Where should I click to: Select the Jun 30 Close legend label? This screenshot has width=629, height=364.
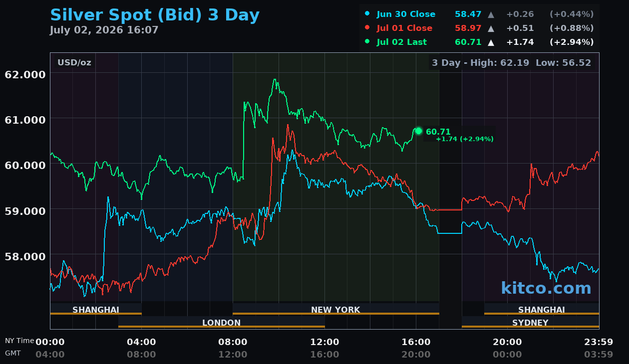point(406,14)
